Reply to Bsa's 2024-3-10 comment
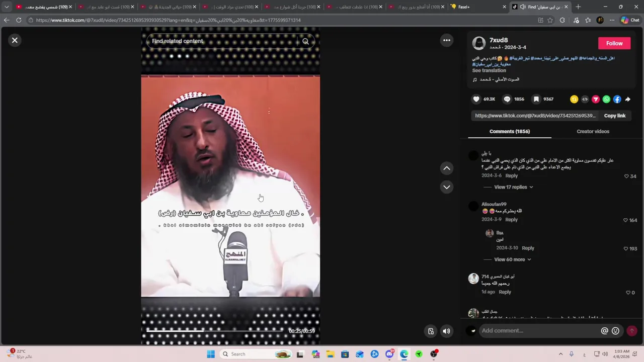 pyautogui.click(x=528, y=248)
